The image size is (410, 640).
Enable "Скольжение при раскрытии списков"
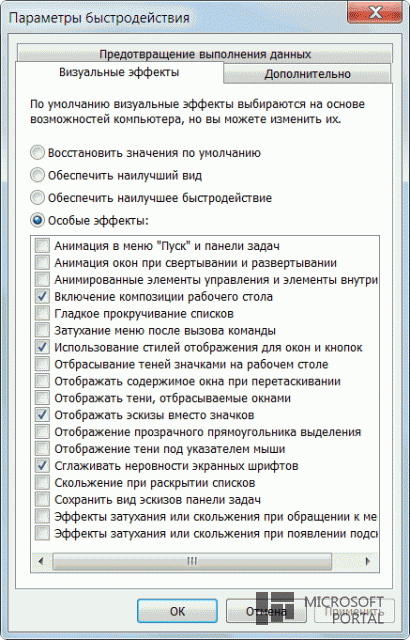[x=42, y=483]
